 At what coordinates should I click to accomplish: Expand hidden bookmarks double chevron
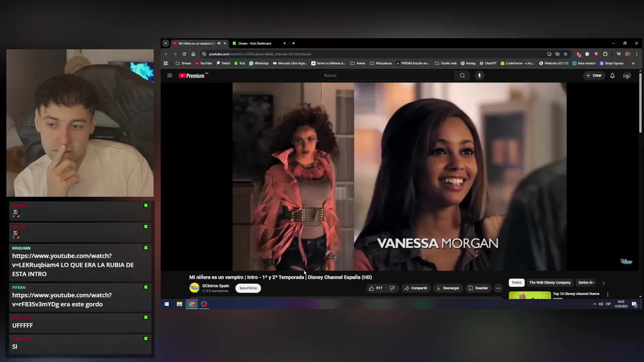point(633,63)
